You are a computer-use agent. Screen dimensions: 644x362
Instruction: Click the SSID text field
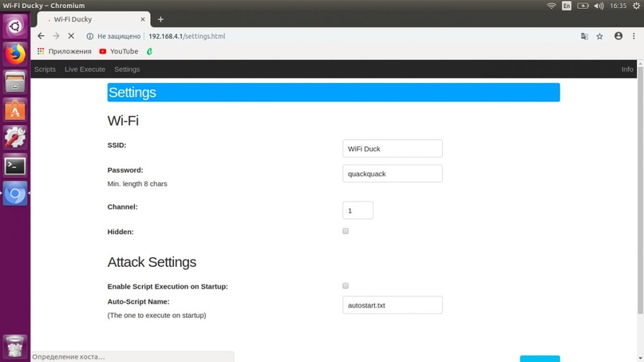392,149
